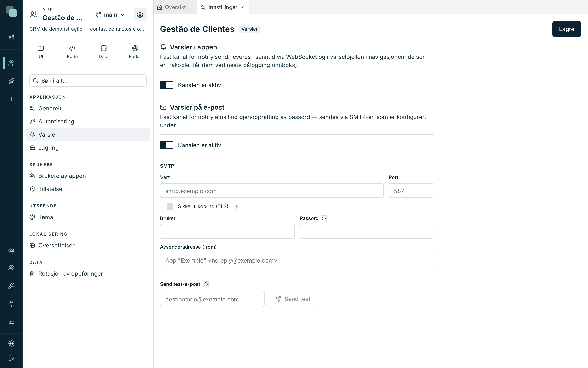This screenshot has width=588, height=368.
Task: Open the sliders settings icon in rail
Action: (11, 322)
